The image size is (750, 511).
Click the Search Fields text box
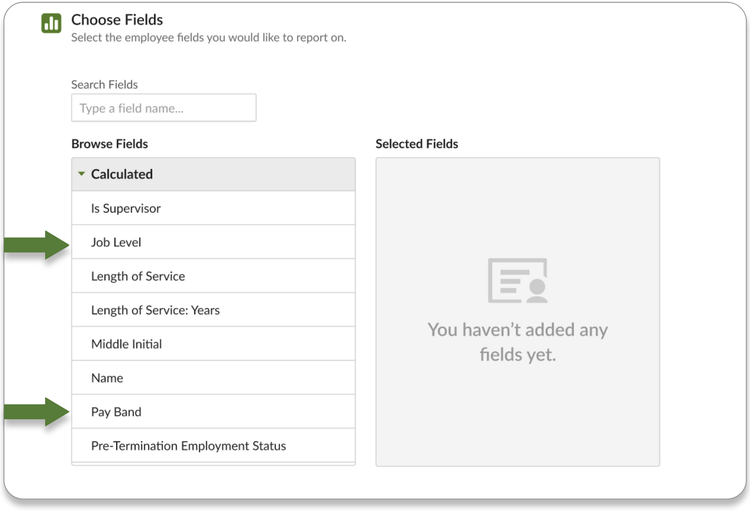pyautogui.click(x=163, y=108)
